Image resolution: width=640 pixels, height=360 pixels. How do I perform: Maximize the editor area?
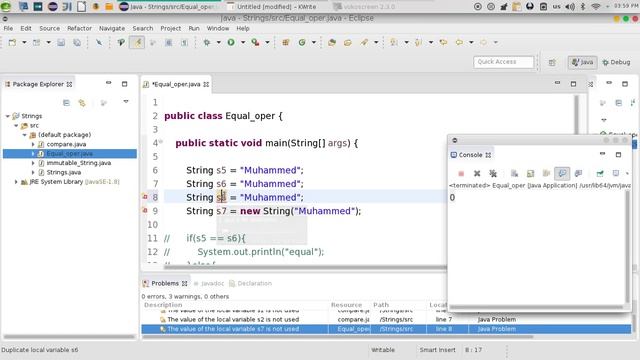(573, 84)
